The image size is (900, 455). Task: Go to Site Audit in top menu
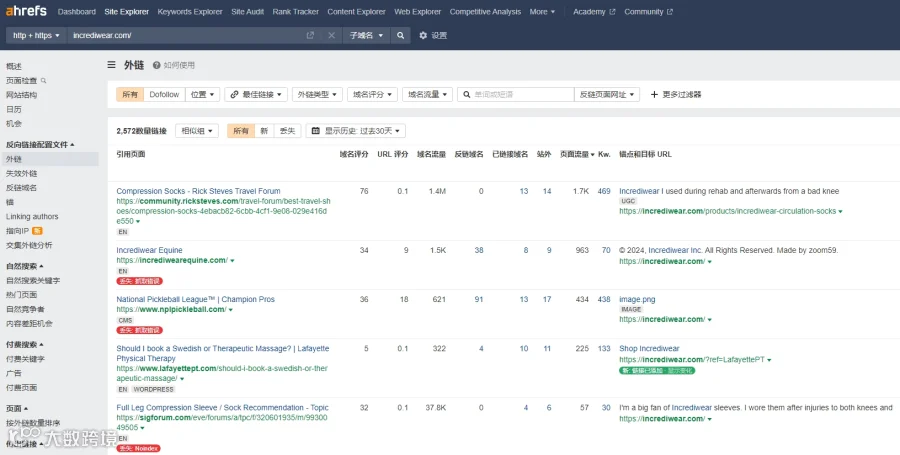[247, 11]
